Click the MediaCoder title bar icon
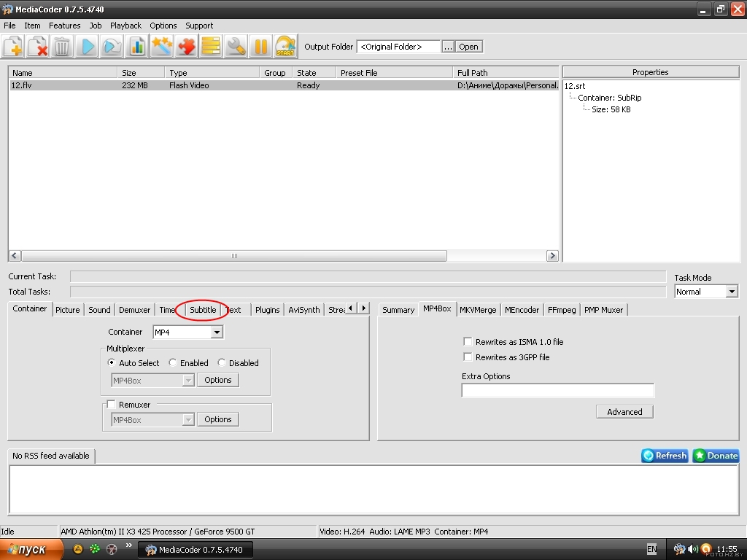This screenshot has width=747, height=560. point(7,9)
